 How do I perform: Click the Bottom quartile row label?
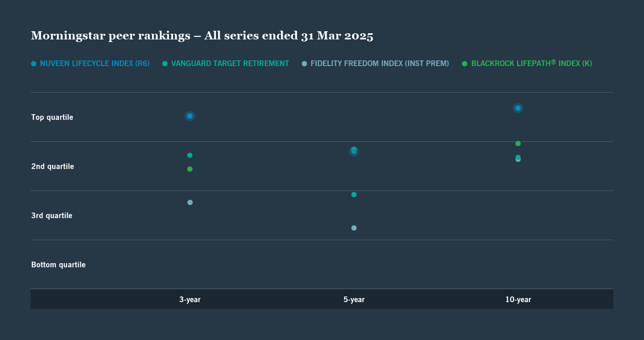tap(58, 265)
